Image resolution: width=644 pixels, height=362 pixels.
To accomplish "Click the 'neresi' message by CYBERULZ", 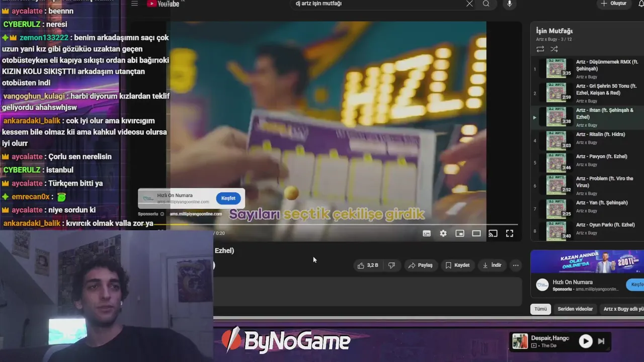I will click(57, 24).
